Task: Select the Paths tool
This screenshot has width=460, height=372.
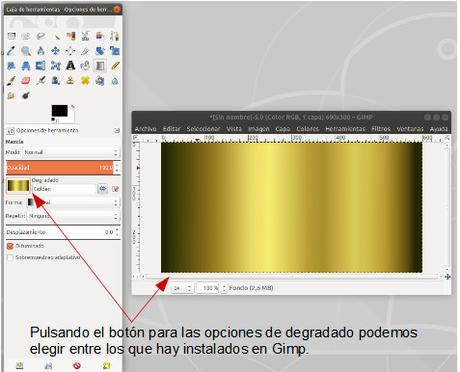Action: coord(115,36)
